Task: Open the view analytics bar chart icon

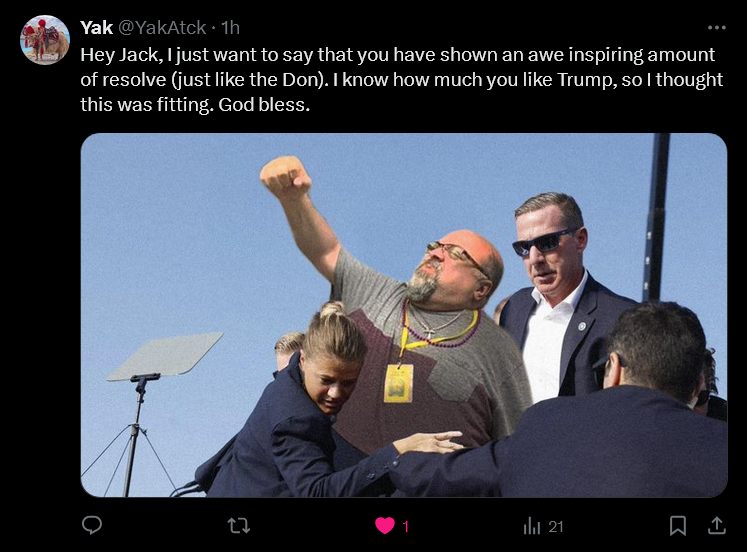Action: pyautogui.click(x=532, y=525)
